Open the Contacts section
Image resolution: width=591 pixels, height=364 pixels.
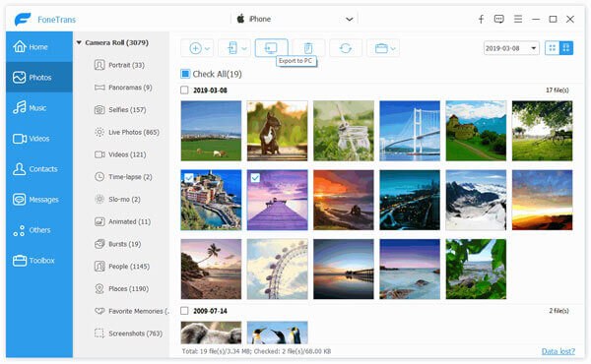[x=38, y=168]
